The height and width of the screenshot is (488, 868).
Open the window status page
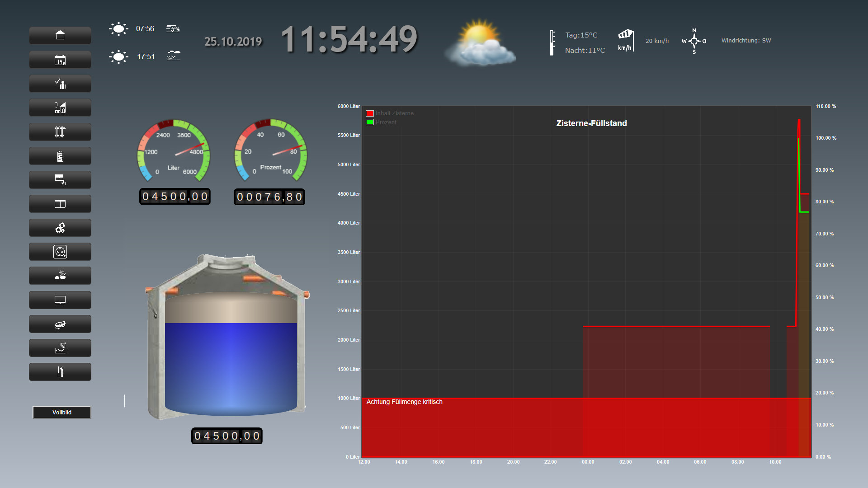click(60, 204)
